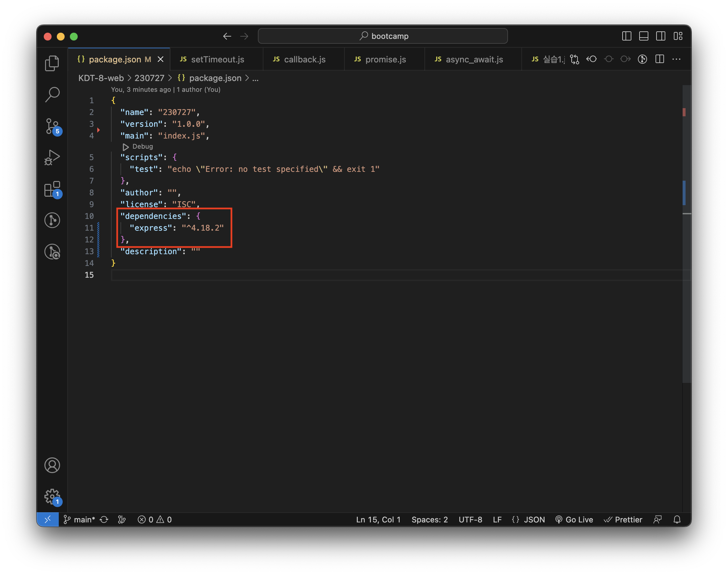728x575 pixels.
Task: Click the GitLens file annotations icon
Action: pos(642,59)
